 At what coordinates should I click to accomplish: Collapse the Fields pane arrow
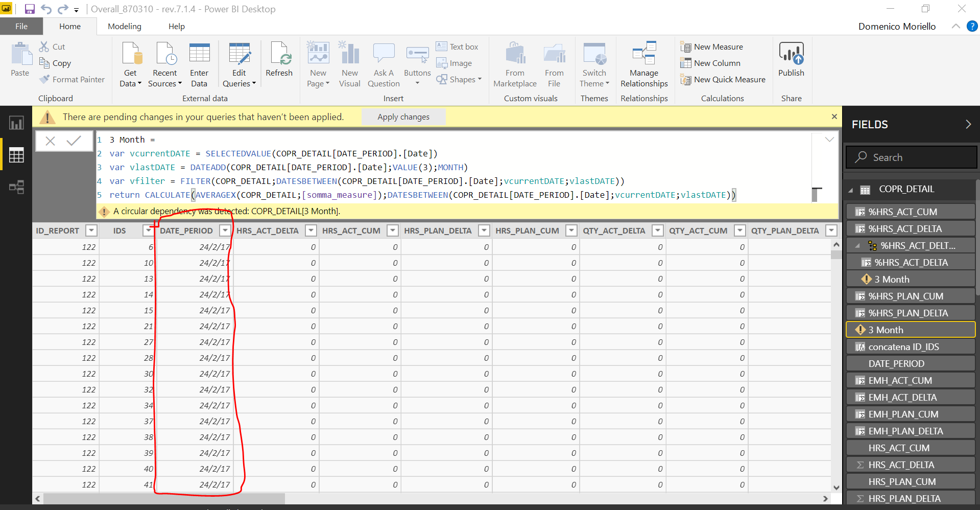point(968,124)
